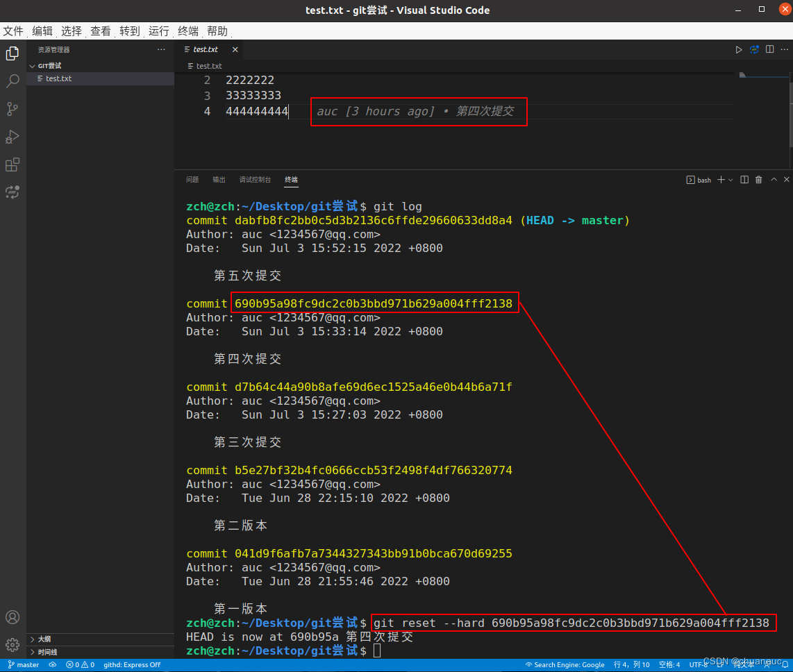Create a new terminal with plus icon
The height and width of the screenshot is (672, 793).
[x=721, y=180]
